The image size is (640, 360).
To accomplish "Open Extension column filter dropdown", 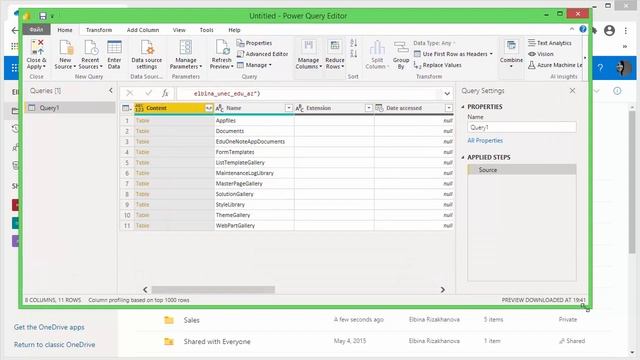I will tap(369, 108).
